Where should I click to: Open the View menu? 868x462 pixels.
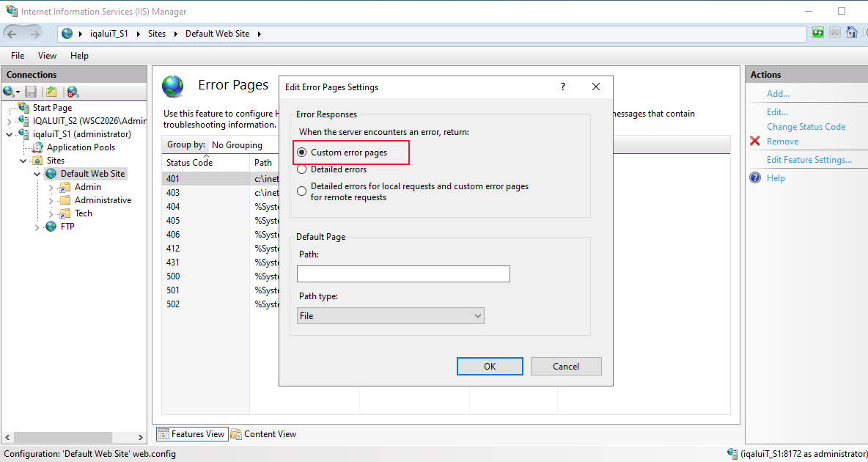click(47, 56)
